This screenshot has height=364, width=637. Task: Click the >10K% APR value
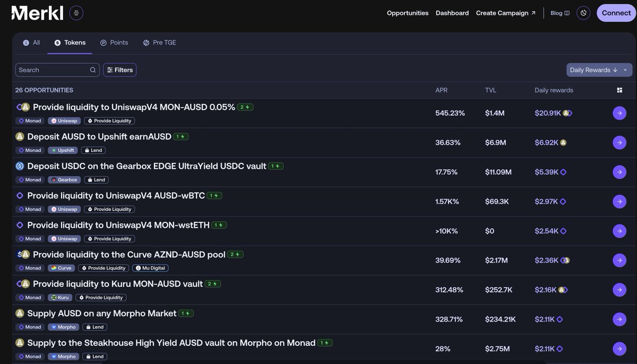(x=446, y=231)
